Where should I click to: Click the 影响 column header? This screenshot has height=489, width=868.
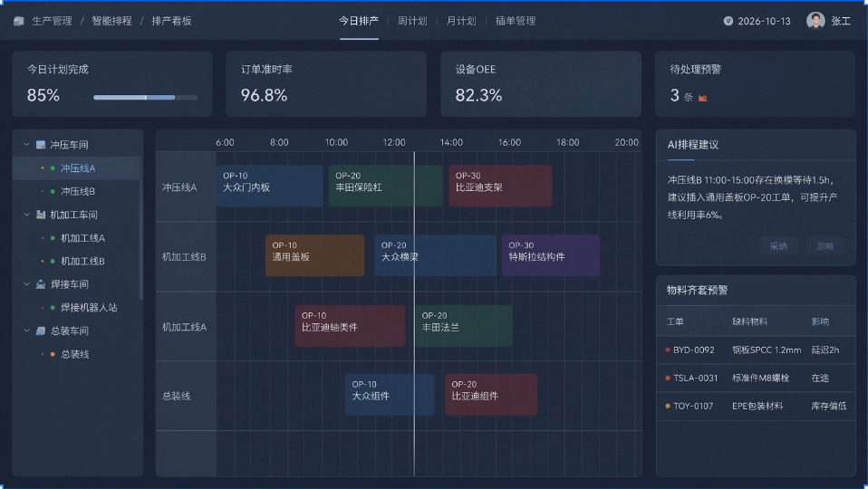pos(820,322)
